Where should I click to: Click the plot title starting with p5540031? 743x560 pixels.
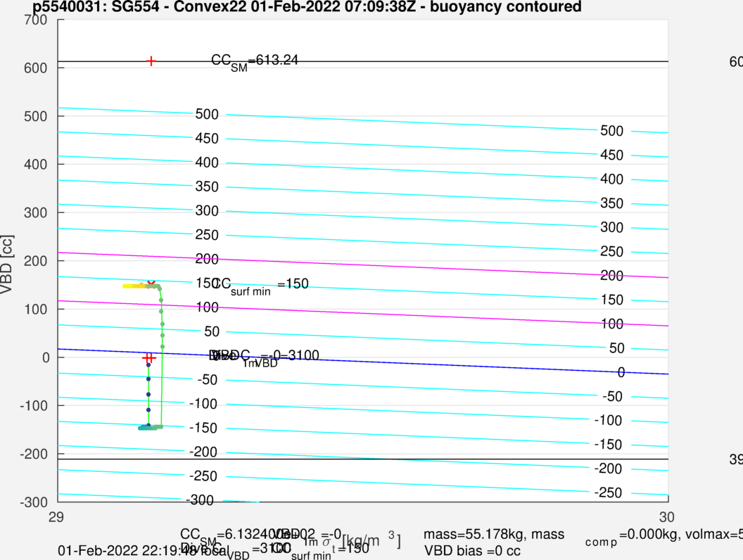click(x=307, y=6)
